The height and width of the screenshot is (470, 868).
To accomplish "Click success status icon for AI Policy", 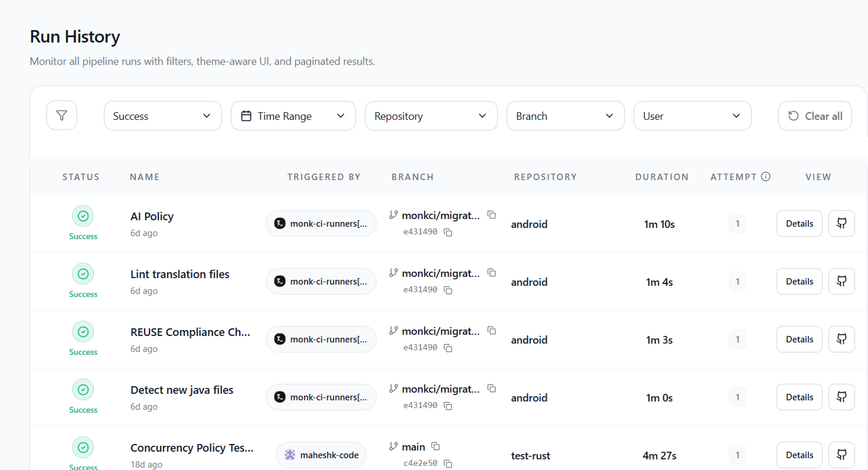I will 83,216.
